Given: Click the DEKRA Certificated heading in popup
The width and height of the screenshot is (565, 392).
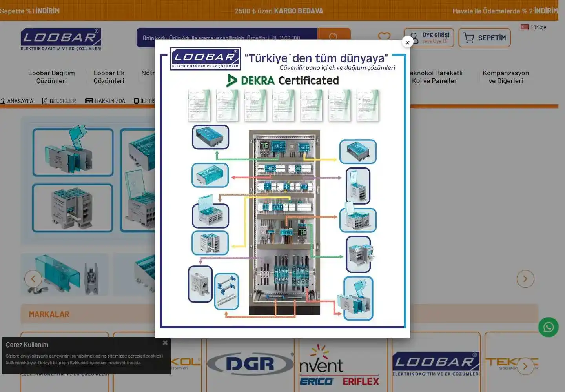Looking at the screenshot, I should (283, 81).
